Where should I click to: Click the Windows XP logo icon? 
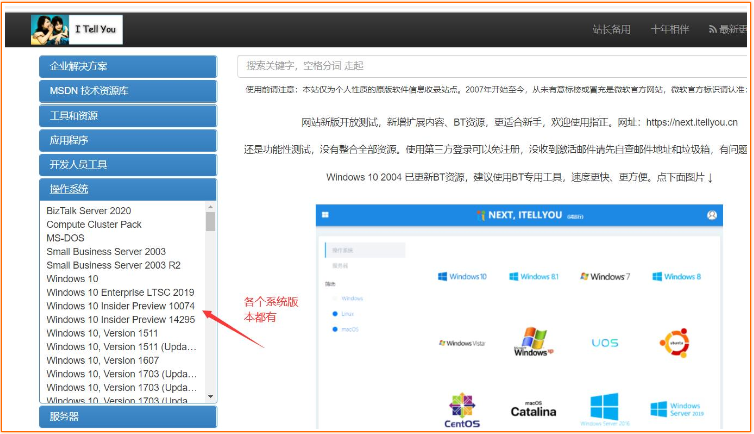tap(532, 342)
